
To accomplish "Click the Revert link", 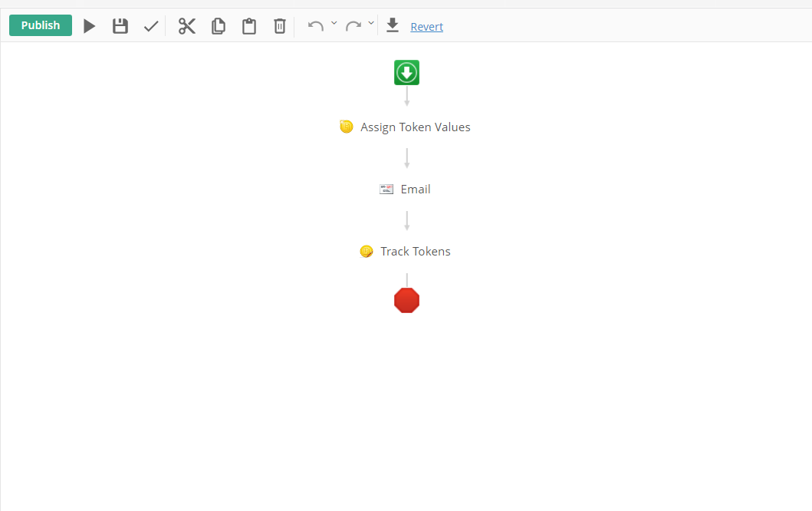I will click(x=427, y=27).
